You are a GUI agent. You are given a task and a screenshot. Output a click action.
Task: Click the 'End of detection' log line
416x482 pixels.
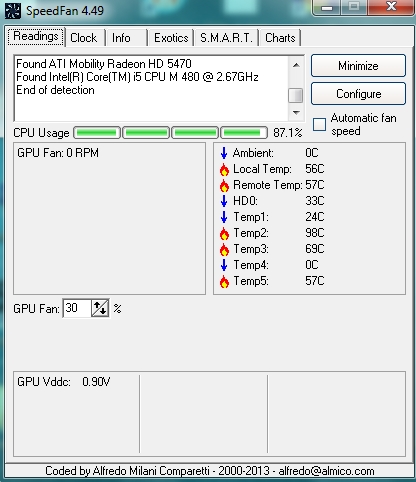coord(55,90)
